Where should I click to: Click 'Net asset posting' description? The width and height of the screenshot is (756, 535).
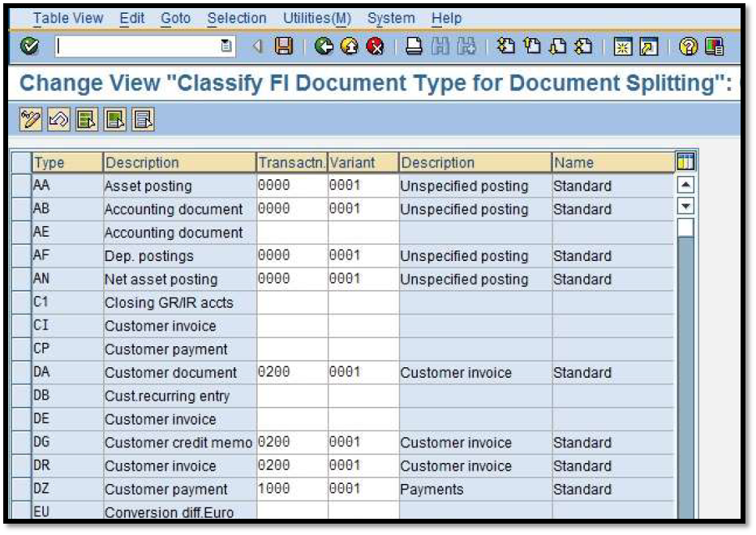161,280
